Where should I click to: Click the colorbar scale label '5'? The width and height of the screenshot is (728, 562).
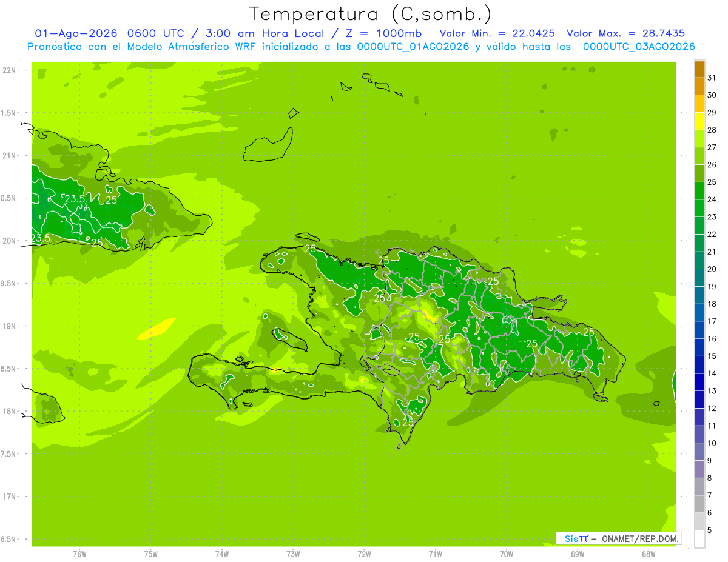pos(710,530)
